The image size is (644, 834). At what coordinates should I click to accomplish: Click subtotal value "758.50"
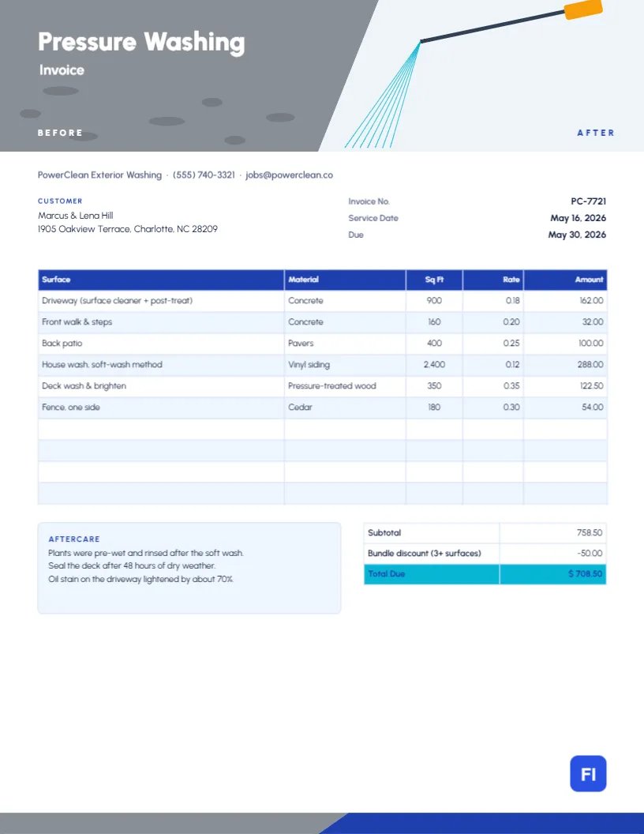point(590,532)
